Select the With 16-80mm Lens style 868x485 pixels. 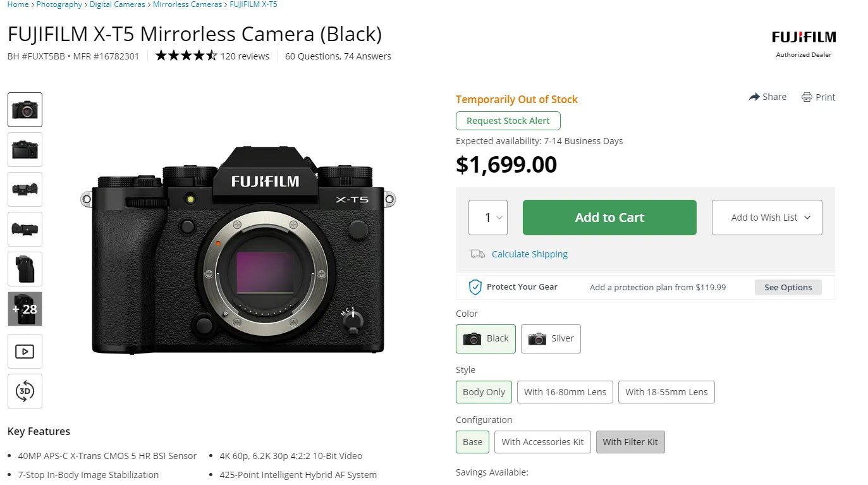point(565,392)
